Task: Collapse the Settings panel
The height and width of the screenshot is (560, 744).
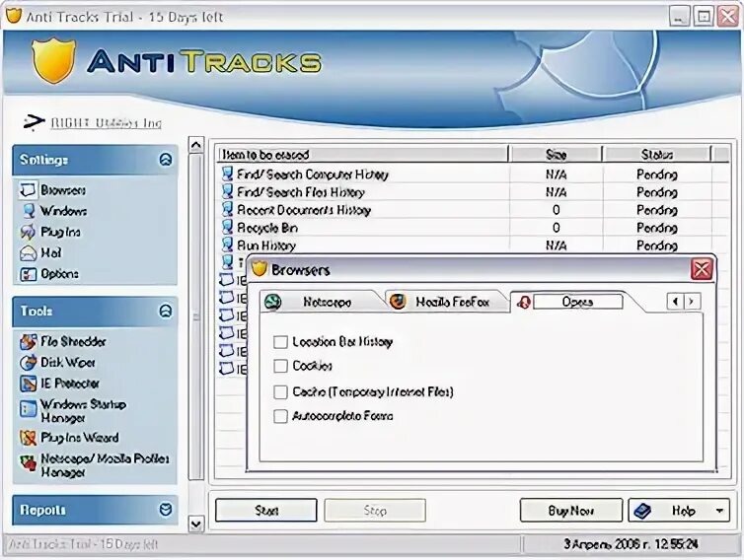Action: click(x=166, y=160)
